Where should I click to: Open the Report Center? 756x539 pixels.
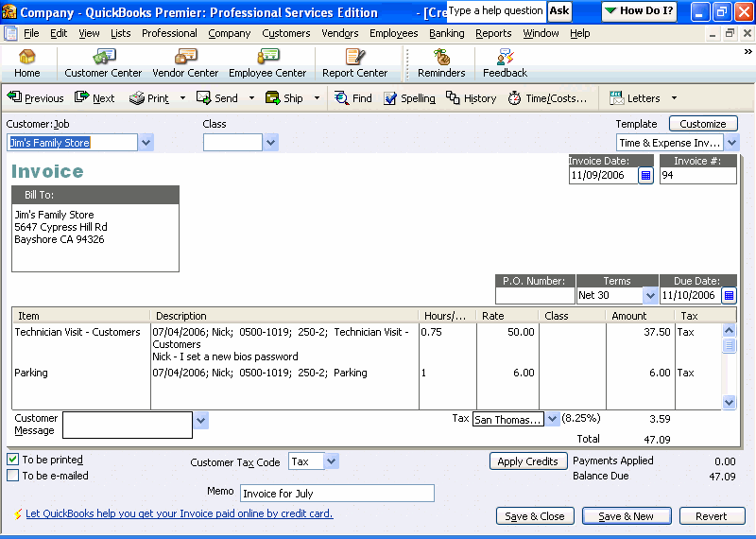354,63
